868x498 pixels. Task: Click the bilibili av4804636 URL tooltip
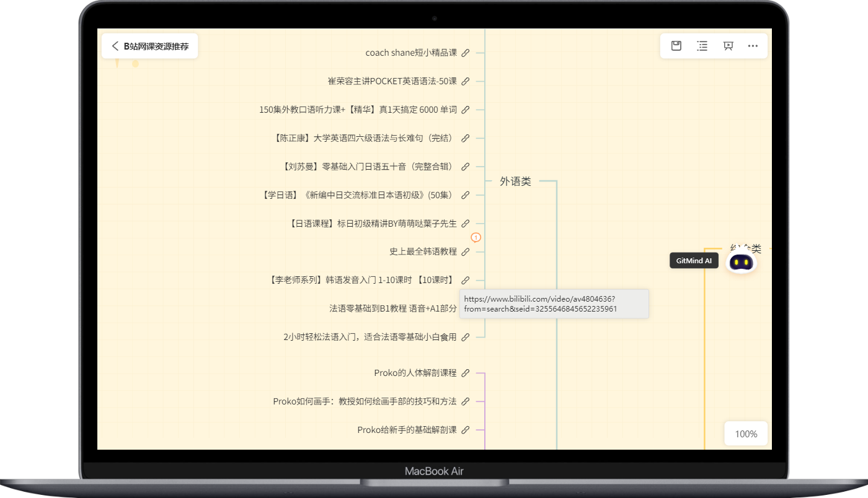pos(554,304)
